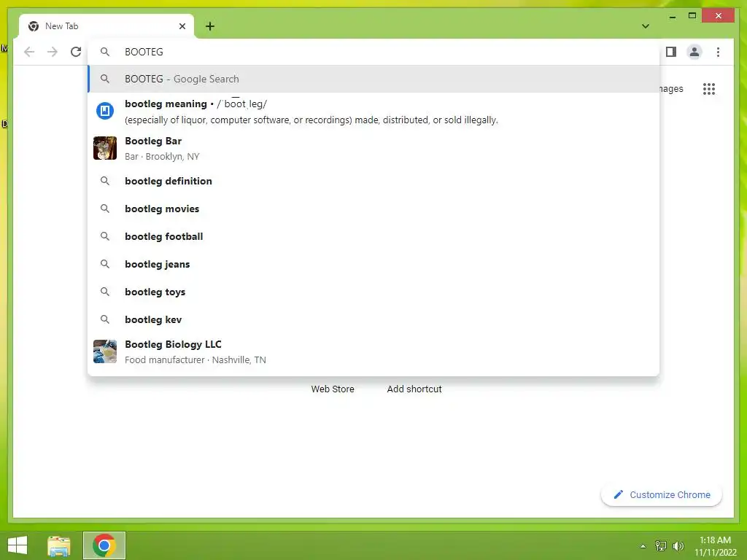747x560 pixels.
Task: Click search icon next to bootleg football
Action: pos(105,236)
